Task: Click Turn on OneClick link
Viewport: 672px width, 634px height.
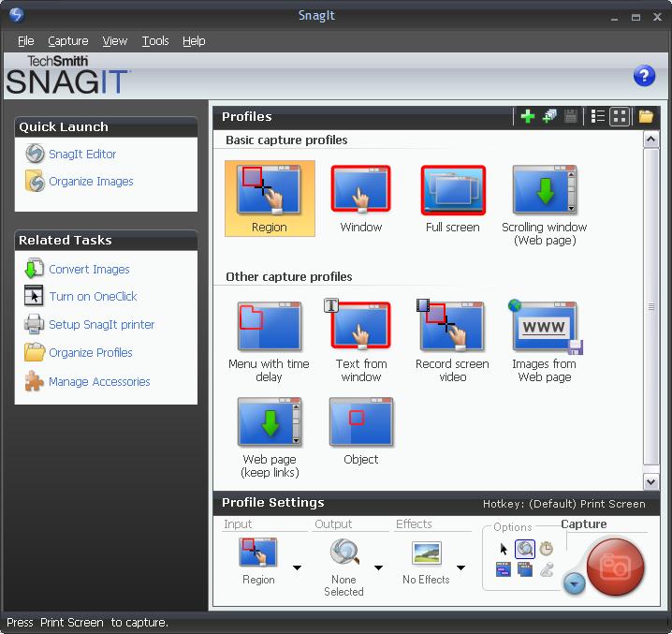Action: point(93,297)
